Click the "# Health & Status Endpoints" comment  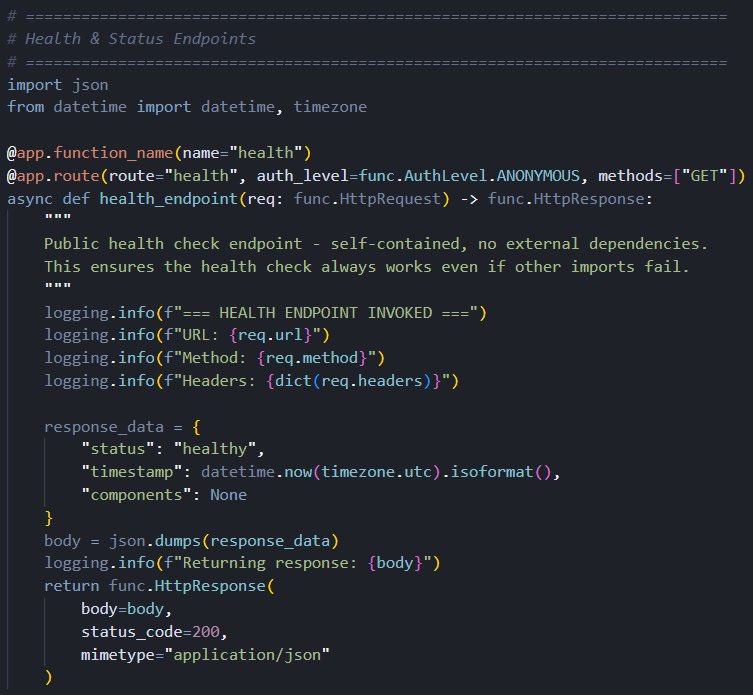click(x=132, y=38)
